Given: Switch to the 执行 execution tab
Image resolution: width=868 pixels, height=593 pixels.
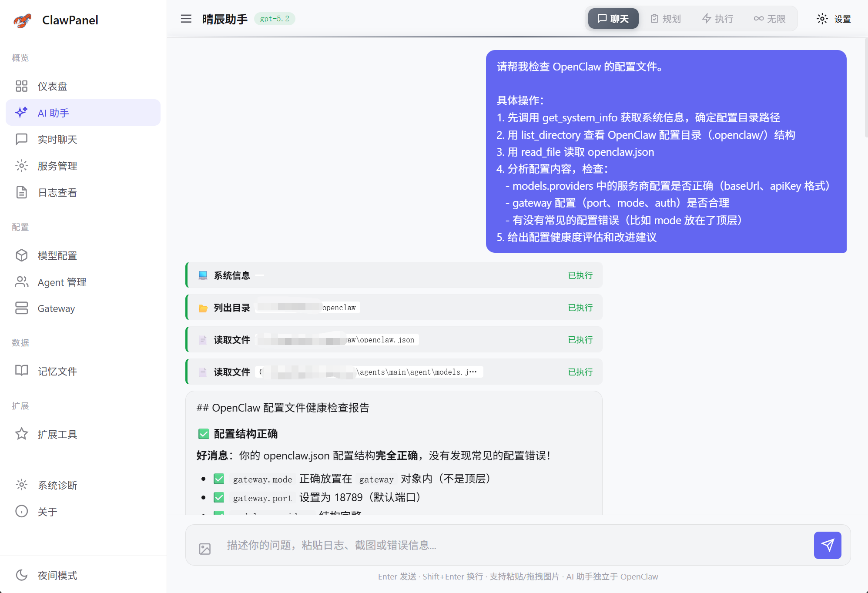Looking at the screenshot, I should [x=717, y=19].
